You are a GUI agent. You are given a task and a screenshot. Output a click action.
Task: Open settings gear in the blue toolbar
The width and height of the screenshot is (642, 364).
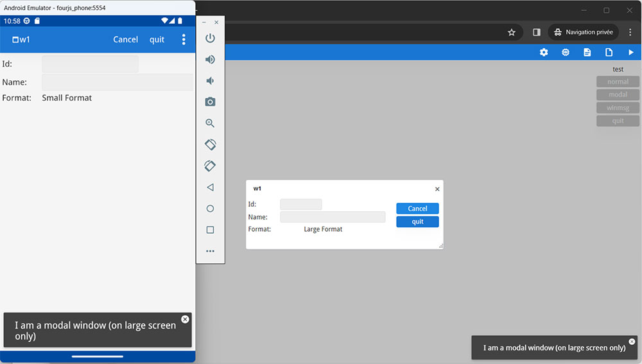pyautogui.click(x=544, y=52)
